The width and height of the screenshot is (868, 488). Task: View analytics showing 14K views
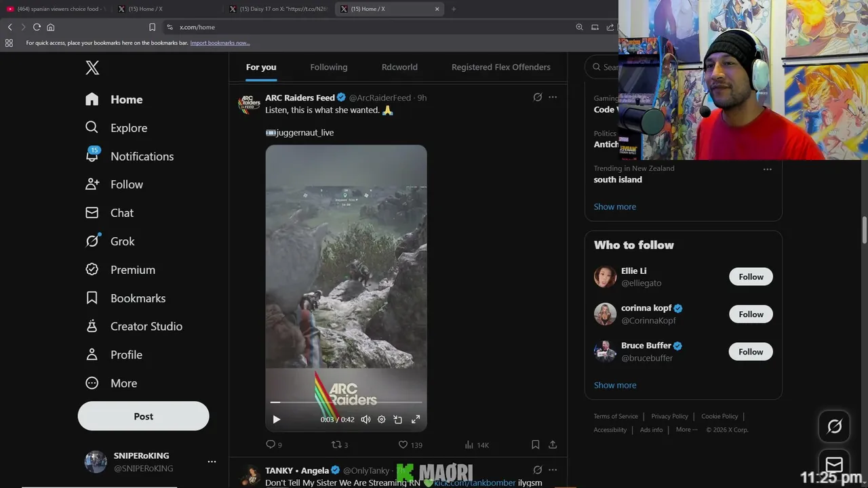[x=477, y=445]
